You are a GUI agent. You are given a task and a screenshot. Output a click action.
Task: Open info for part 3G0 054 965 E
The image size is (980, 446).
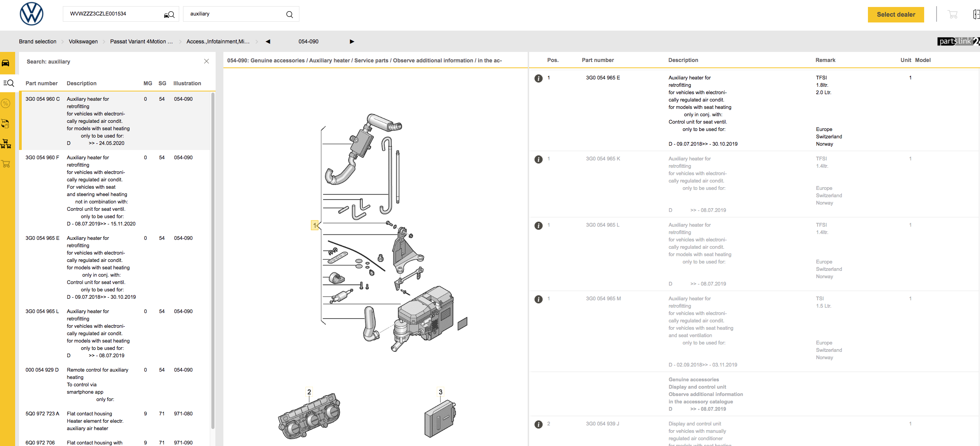click(538, 78)
